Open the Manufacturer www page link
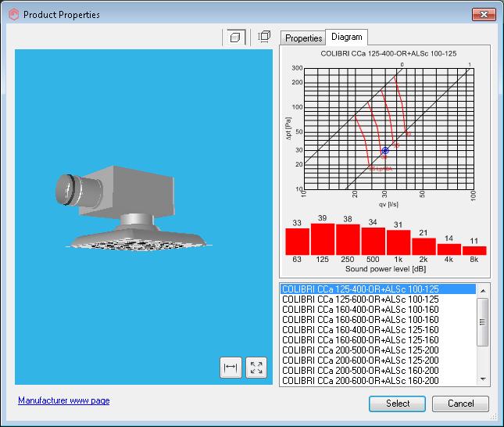The image size is (504, 427). point(63,400)
